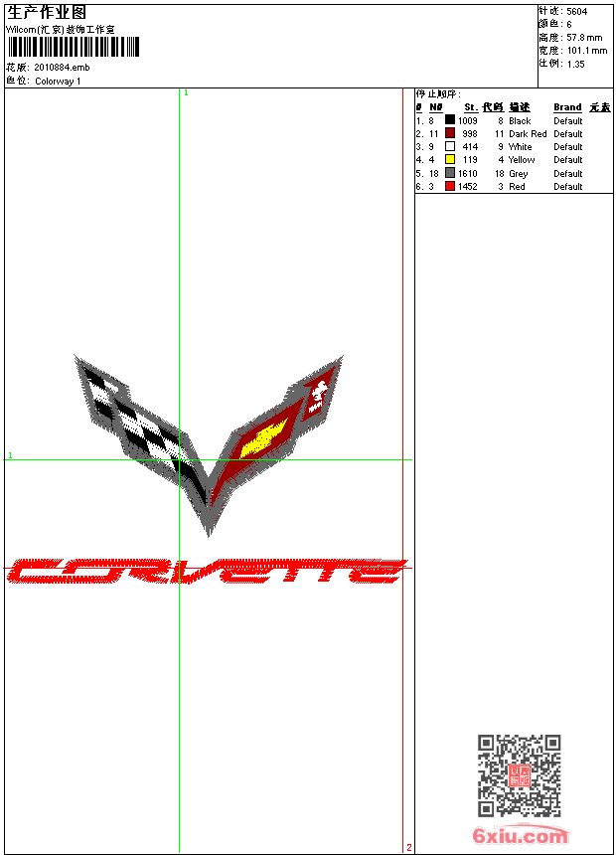Click the Grey description text

(519, 174)
